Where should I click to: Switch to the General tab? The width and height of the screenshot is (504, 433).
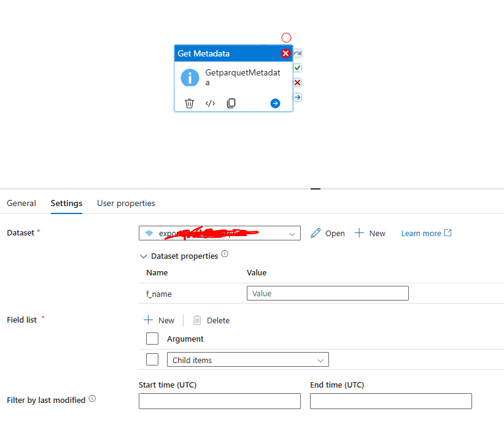[x=21, y=203]
